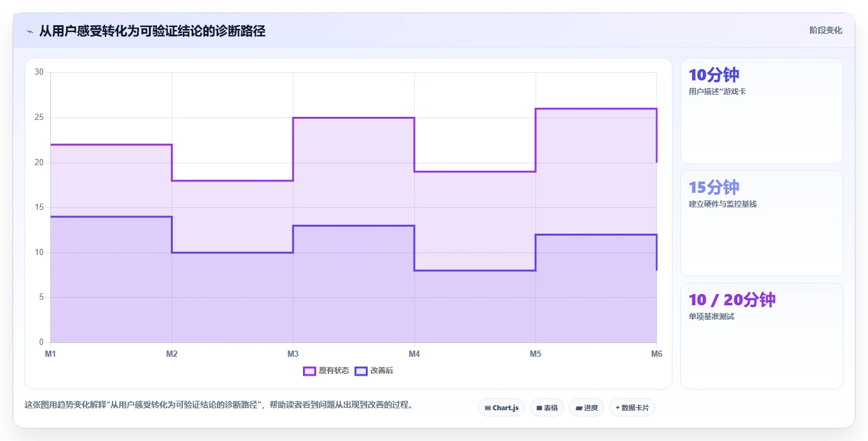The image size is (868, 441).
Task: Toggle the 原有状态 legend entry
Action: (326, 371)
